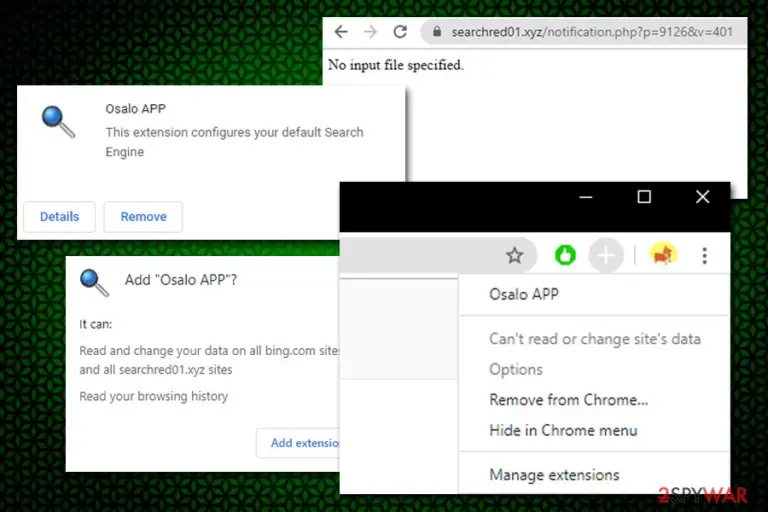The width and height of the screenshot is (768, 512).
Task: Click the Osalo APP magnifier icon in card
Action: pos(58,122)
